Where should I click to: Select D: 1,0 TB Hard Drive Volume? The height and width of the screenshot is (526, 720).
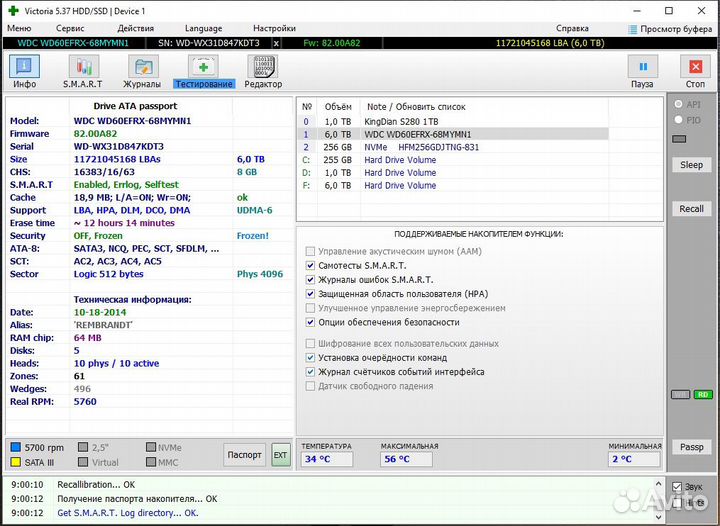pos(453,173)
